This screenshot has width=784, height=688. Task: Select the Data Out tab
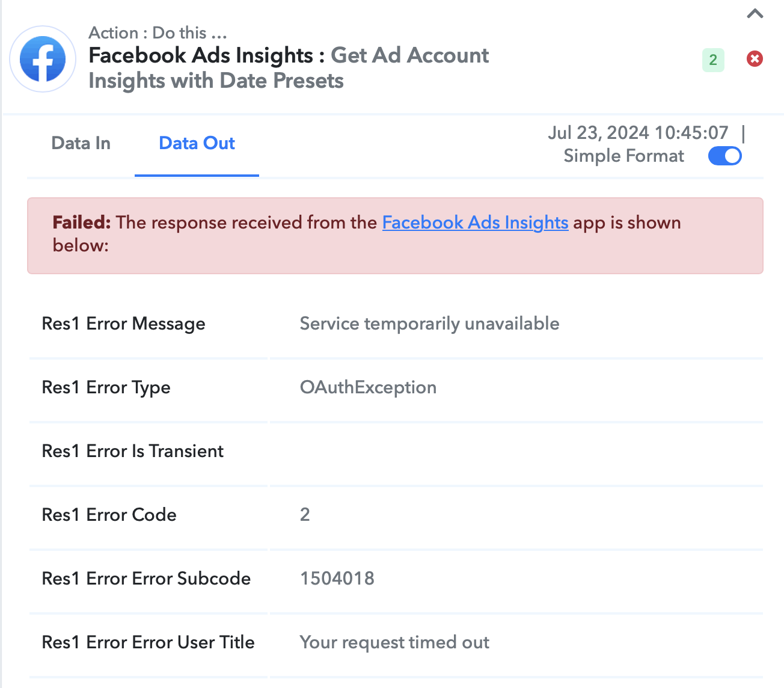(197, 143)
